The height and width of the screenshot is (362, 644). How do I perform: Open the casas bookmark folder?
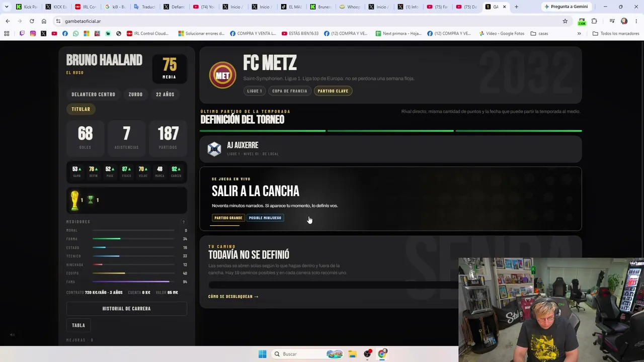coord(539,34)
